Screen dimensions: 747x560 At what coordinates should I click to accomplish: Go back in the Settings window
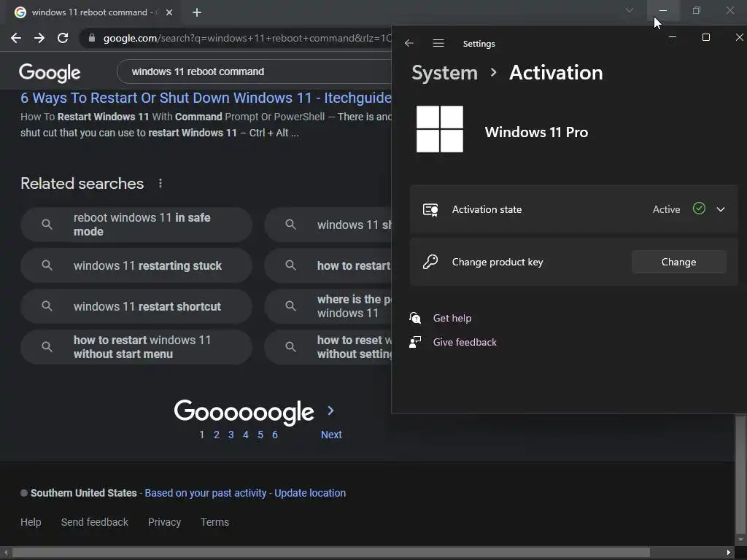pyautogui.click(x=409, y=43)
